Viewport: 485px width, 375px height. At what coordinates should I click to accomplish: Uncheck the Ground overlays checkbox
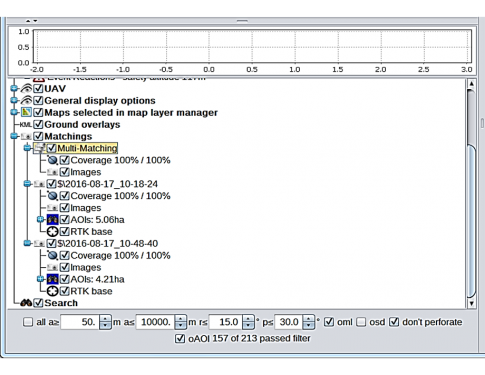(x=39, y=125)
